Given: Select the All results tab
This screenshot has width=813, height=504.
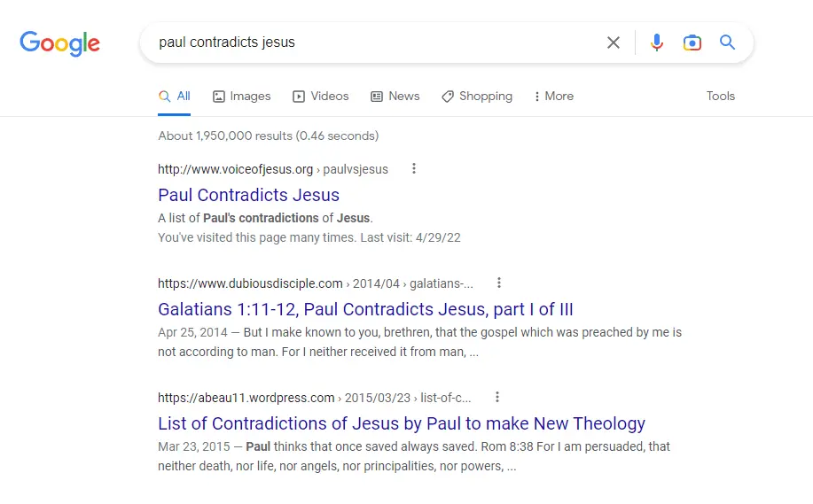Looking at the screenshot, I should 175,96.
